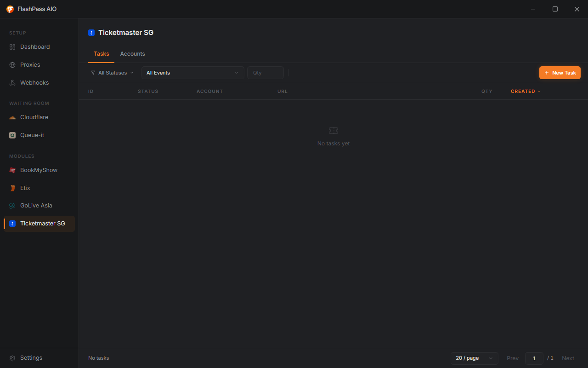This screenshot has width=588, height=368.
Task: Sort by the CREATED column
Action: [x=526, y=92]
